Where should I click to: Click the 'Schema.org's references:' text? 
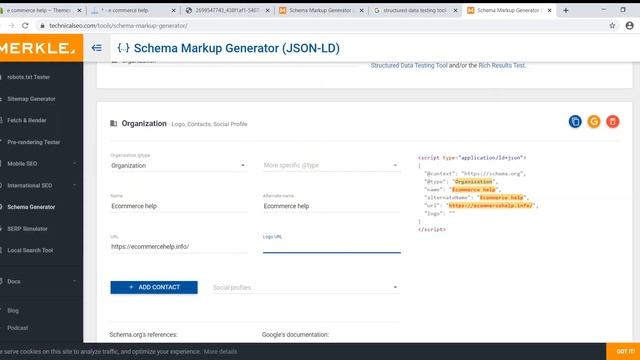(143, 334)
